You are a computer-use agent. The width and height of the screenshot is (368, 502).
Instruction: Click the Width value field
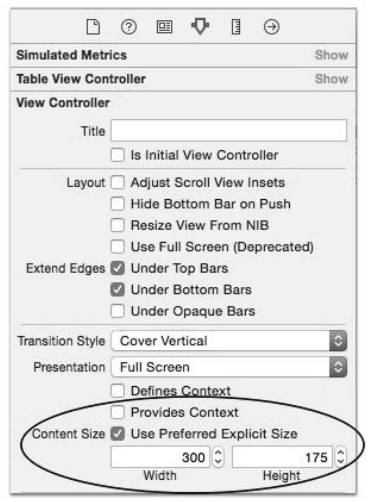tap(160, 457)
